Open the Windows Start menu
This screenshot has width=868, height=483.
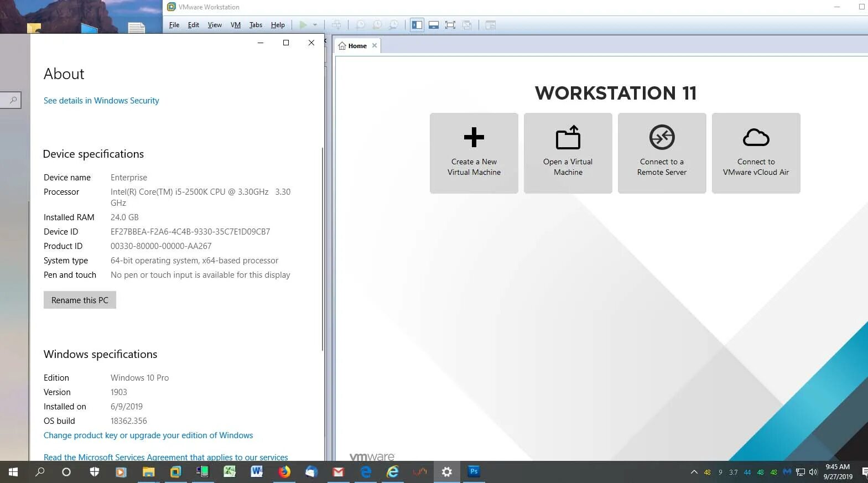click(13, 472)
